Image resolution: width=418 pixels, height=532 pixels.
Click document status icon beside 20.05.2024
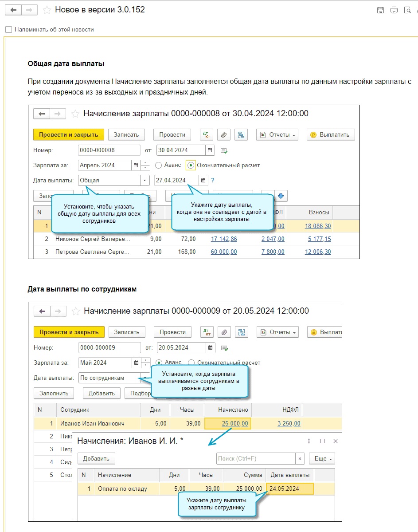[224, 348]
